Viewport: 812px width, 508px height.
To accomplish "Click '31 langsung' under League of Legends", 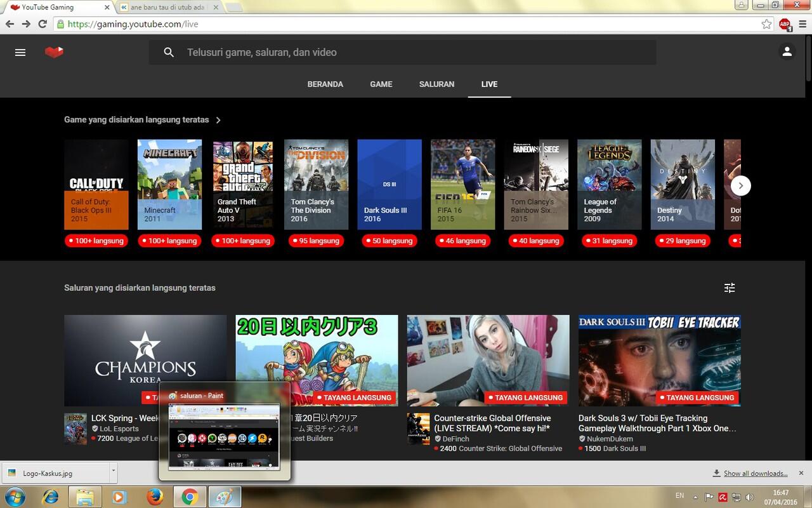I will (609, 241).
